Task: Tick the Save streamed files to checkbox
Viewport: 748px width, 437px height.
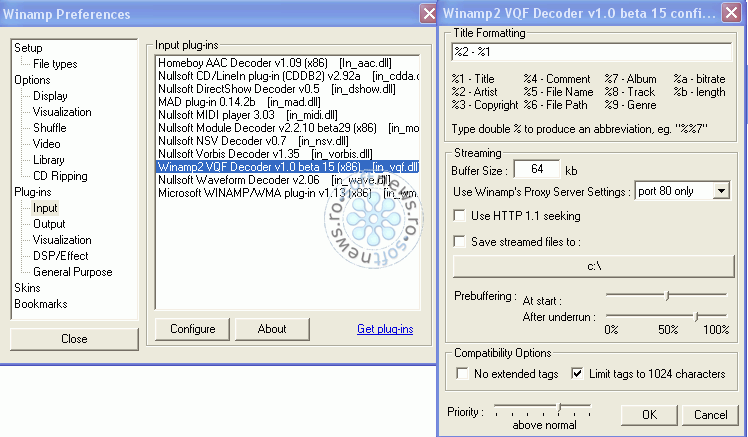Action: [x=459, y=241]
